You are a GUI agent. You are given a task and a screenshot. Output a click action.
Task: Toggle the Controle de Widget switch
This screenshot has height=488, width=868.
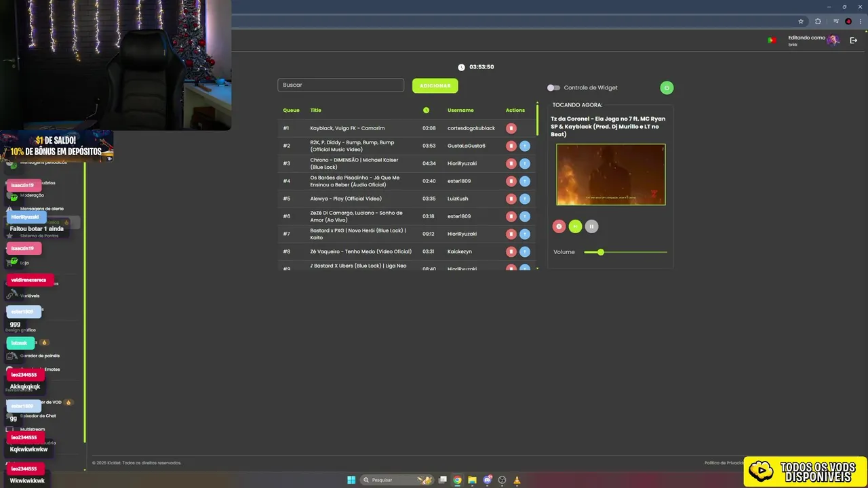point(553,87)
